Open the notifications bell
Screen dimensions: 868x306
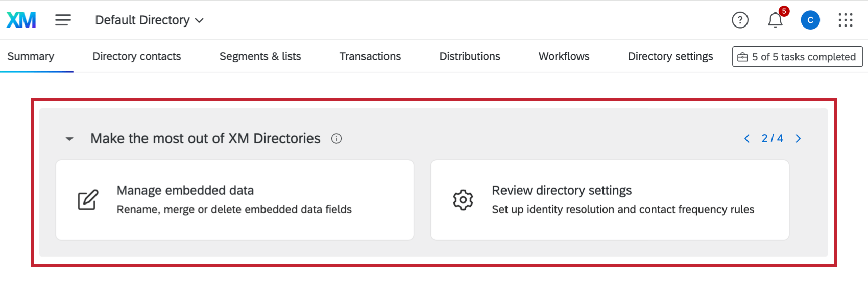pyautogui.click(x=775, y=20)
